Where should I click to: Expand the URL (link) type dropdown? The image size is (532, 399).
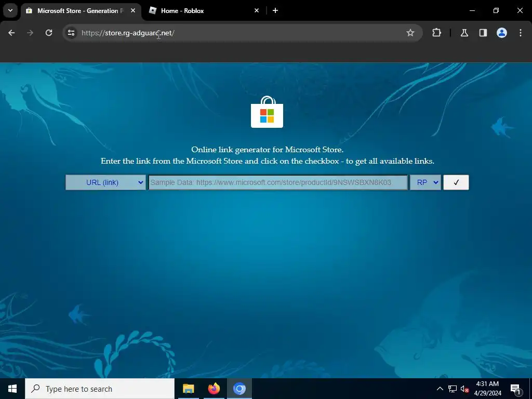tap(105, 182)
